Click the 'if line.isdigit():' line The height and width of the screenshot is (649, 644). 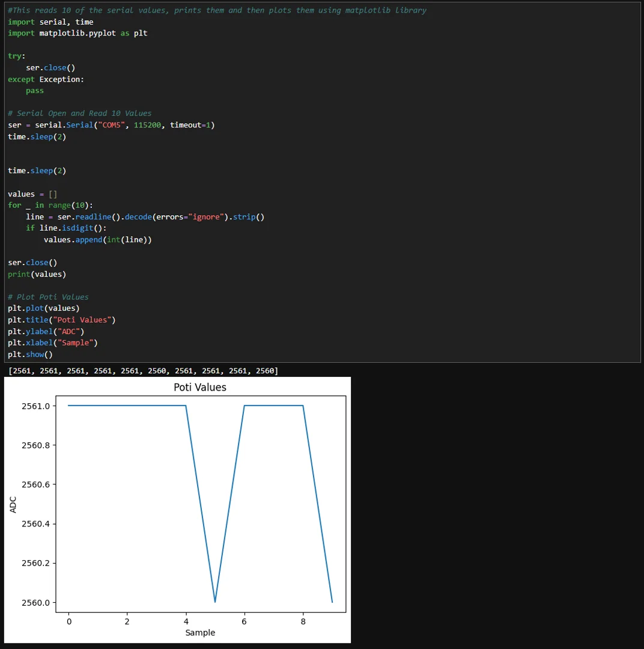coord(66,228)
